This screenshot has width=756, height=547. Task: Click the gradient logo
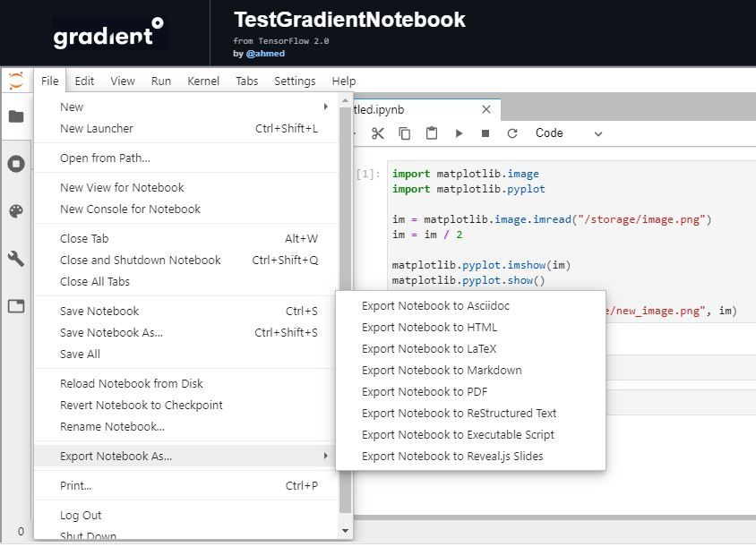110,33
